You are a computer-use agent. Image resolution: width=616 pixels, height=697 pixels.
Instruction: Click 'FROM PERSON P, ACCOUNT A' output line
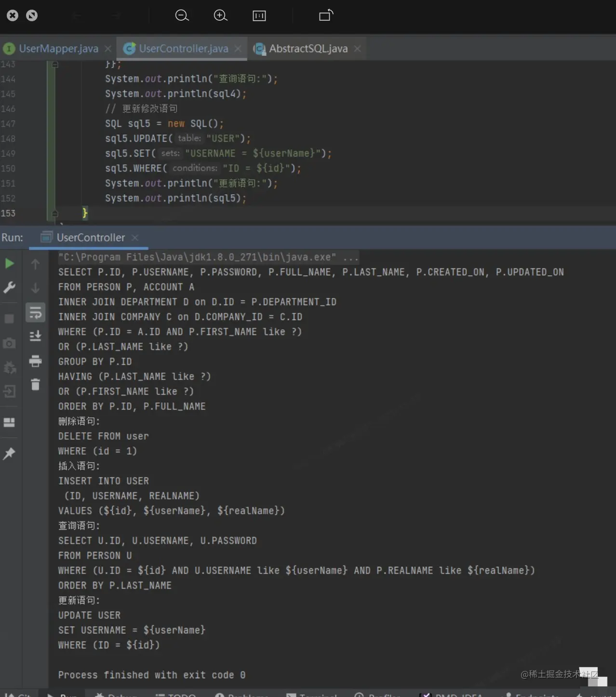pos(126,287)
